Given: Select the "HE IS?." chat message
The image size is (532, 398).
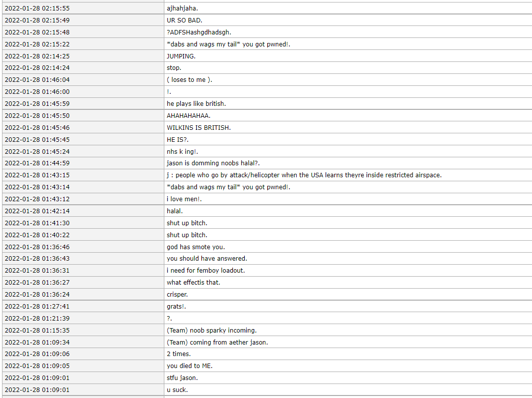Looking at the screenshot, I should [x=177, y=140].
